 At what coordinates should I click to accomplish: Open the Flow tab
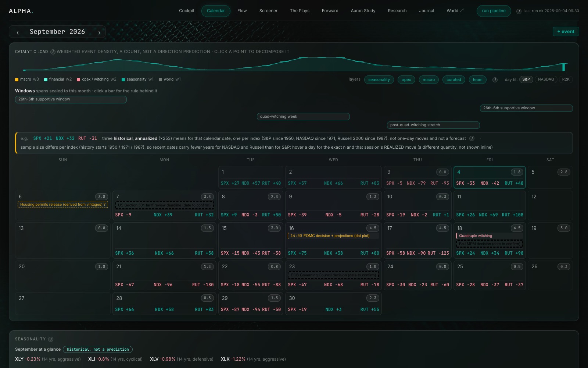coord(242,11)
